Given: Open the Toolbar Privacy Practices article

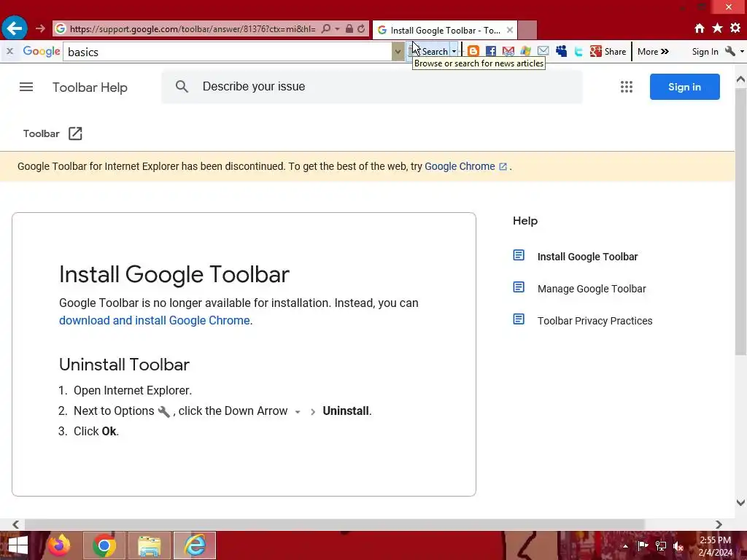Looking at the screenshot, I should [x=595, y=321].
